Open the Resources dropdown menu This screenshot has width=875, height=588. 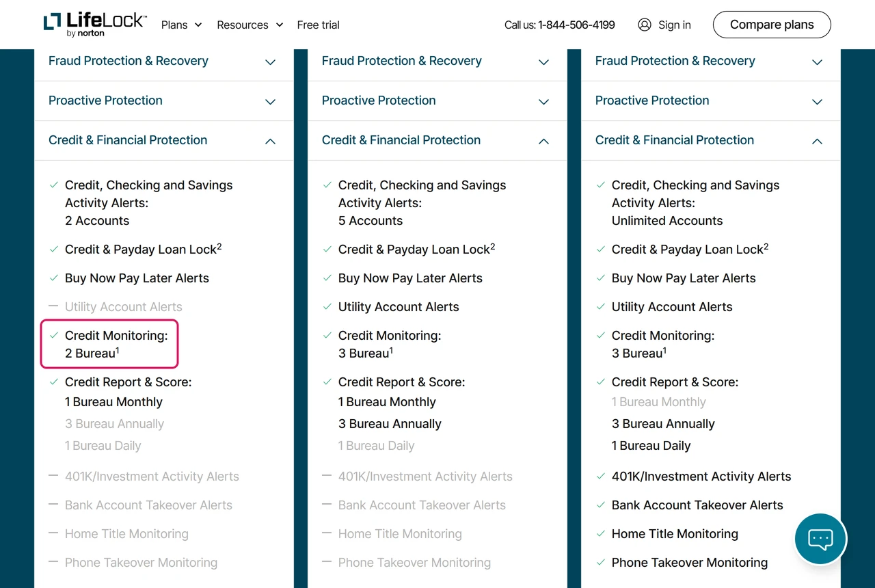250,25
